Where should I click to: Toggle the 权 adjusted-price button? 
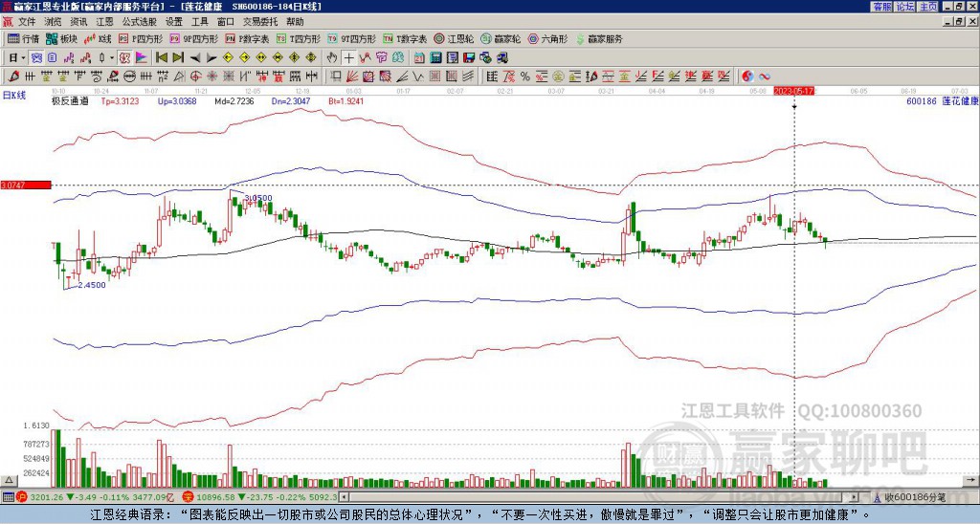124,57
